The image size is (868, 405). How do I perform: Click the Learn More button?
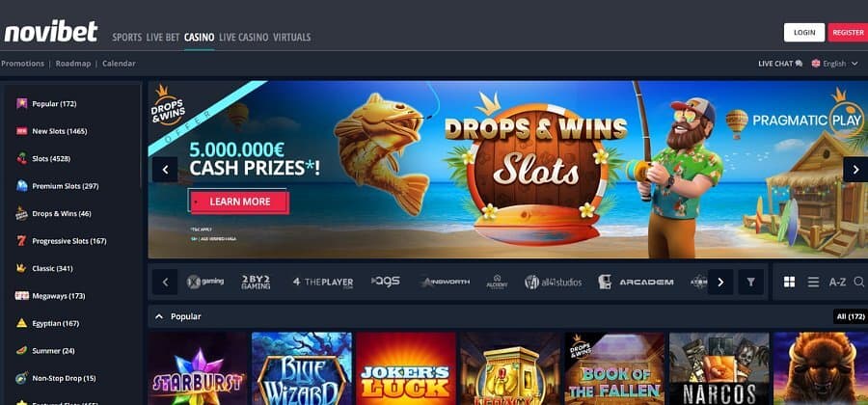coord(240,202)
